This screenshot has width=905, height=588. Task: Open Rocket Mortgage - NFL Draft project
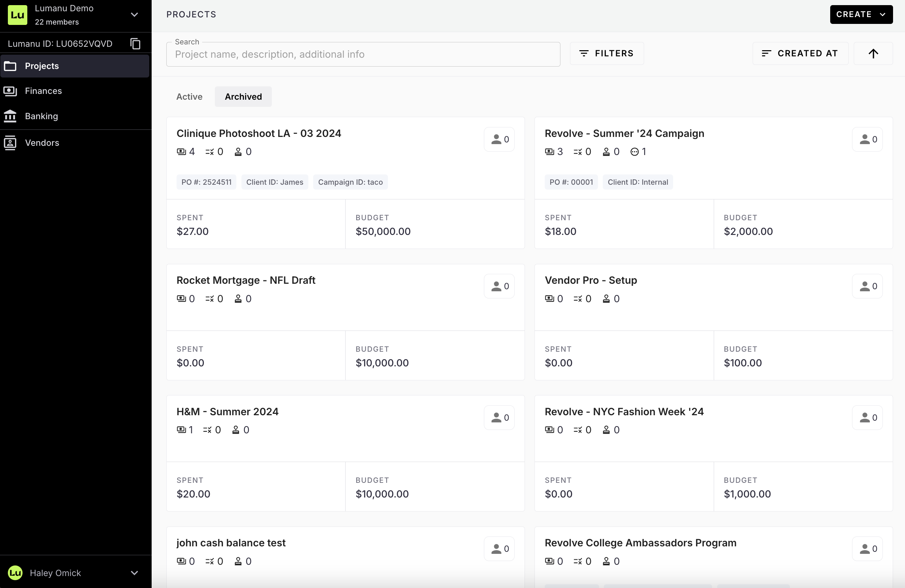pyautogui.click(x=246, y=280)
